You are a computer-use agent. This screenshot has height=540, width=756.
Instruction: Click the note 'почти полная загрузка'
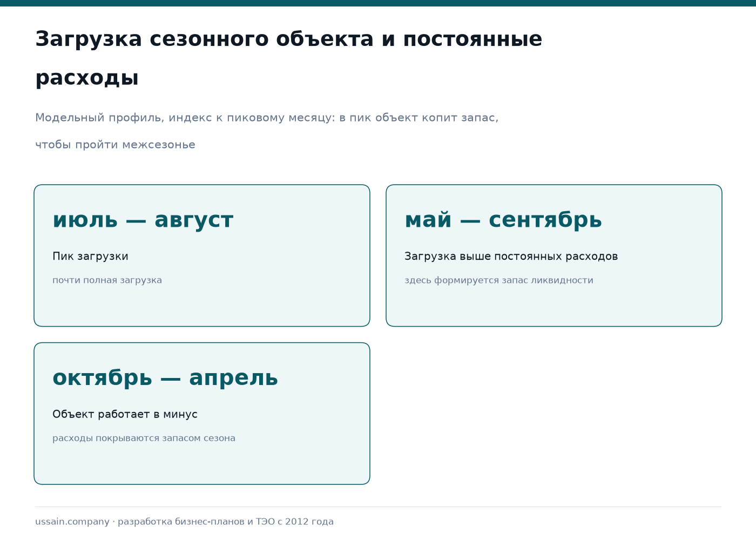(x=107, y=280)
